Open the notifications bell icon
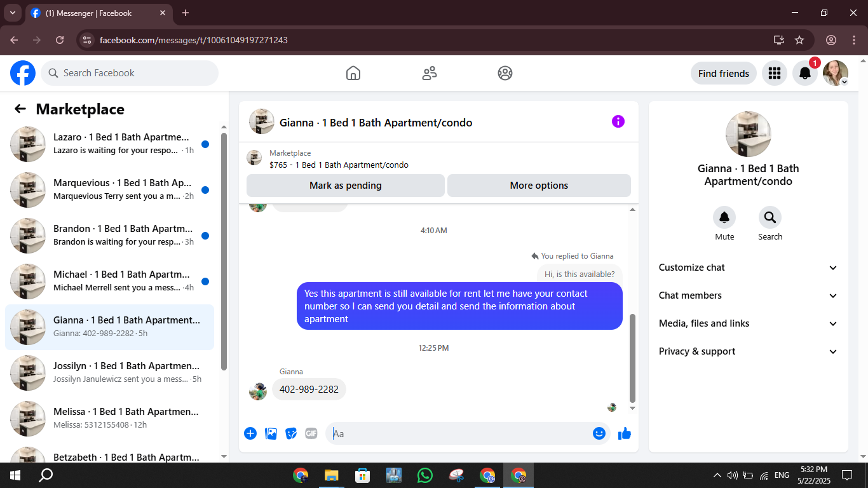Image resolution: width=868 pixels, height=488 pixels. 804,73
